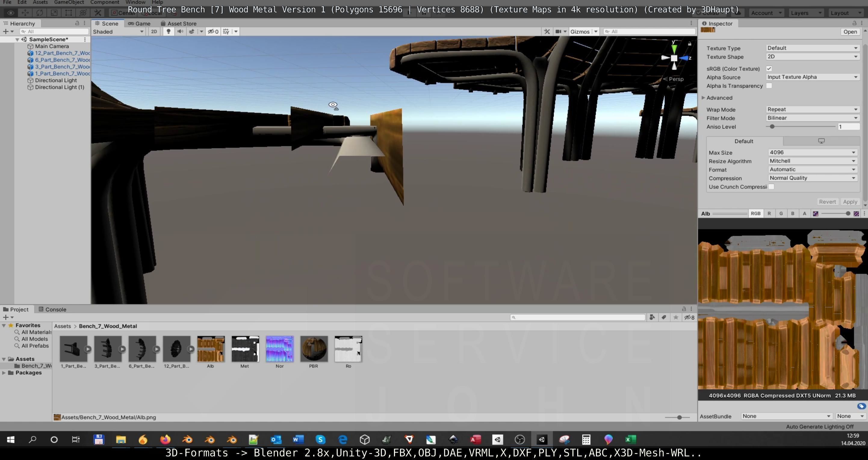Switch to the Game tab

click(140, 23)
